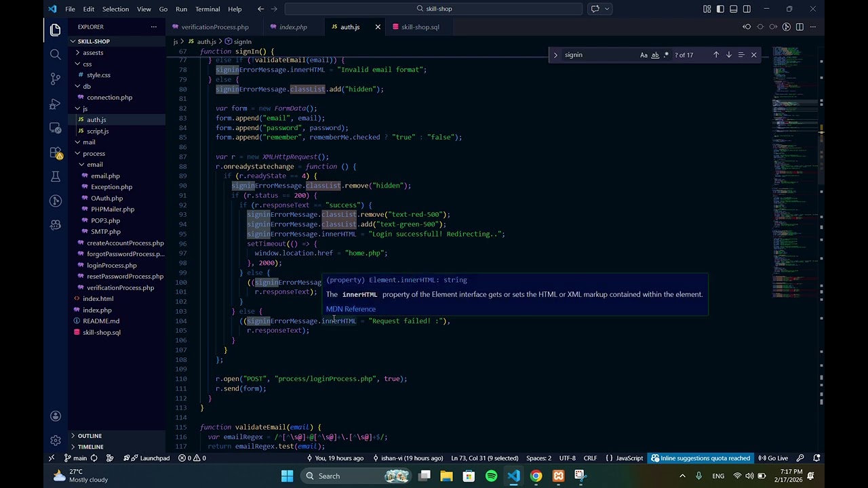
Task: Toggle Match Case in find widget
Action: pos(644,55)
